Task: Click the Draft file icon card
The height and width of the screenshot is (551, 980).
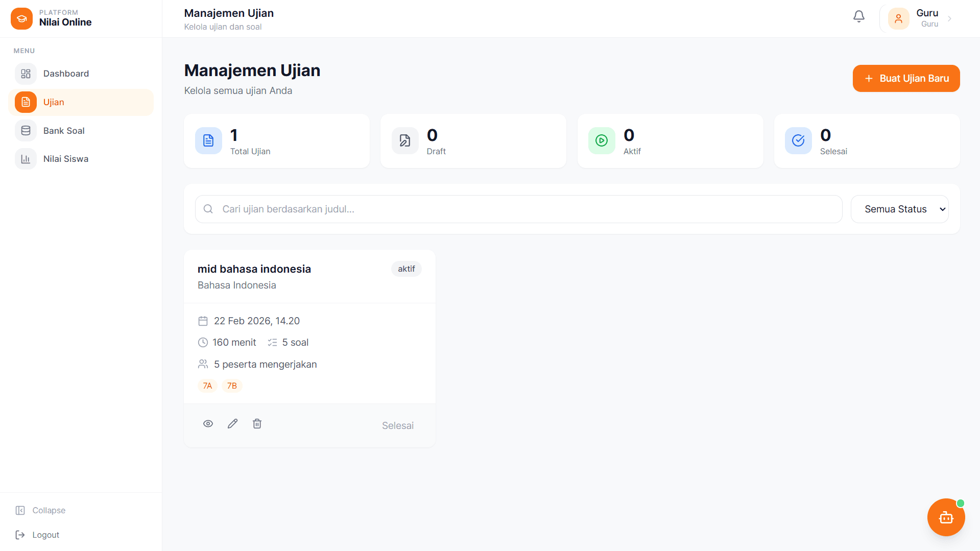Action: coord(405,140)
